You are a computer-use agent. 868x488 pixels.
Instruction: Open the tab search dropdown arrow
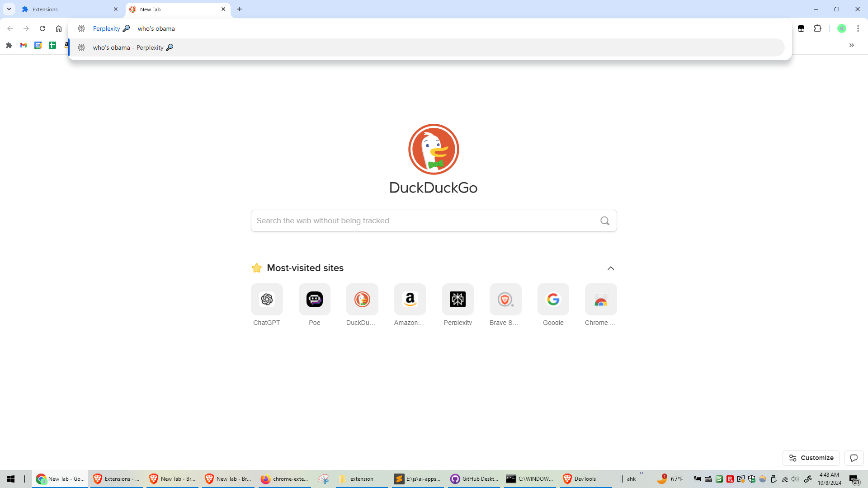pyautogui.click(x=9, y=9)
